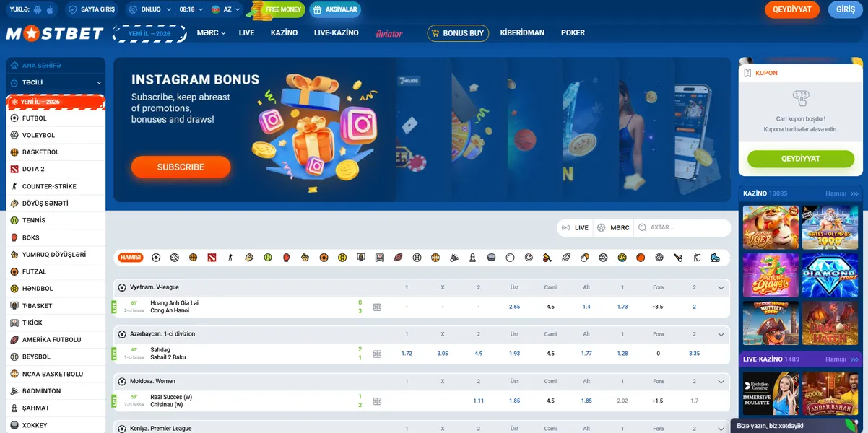Switch to LIVE match filter mode
This screenshot has height=433, width=868.
click(576, 227)
